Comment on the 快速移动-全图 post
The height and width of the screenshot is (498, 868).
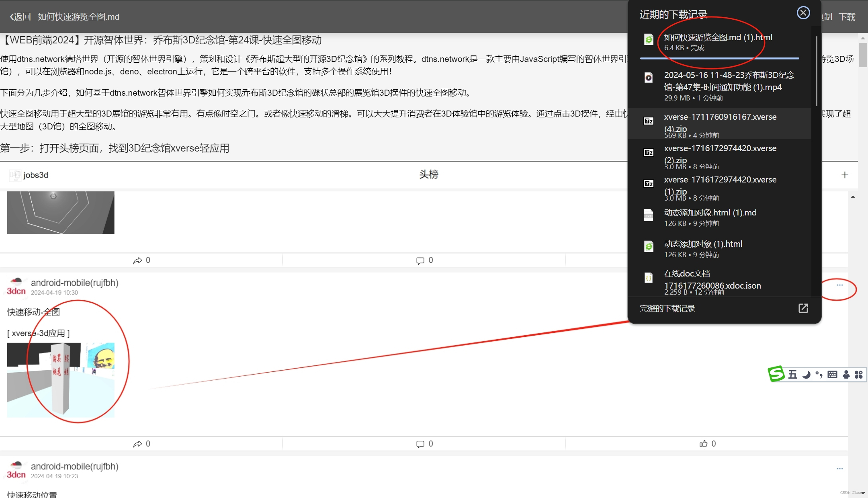[x=420, y=444]
